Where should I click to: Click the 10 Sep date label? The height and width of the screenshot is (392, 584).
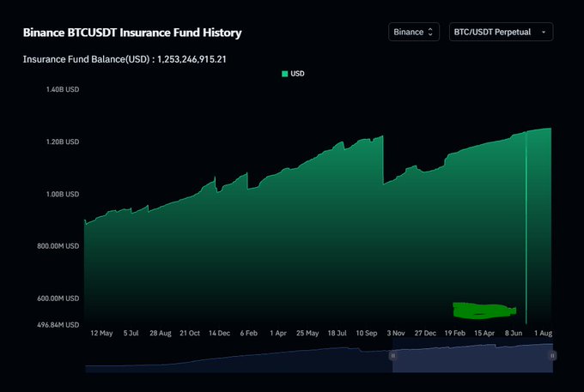click(x=366, y=333)
